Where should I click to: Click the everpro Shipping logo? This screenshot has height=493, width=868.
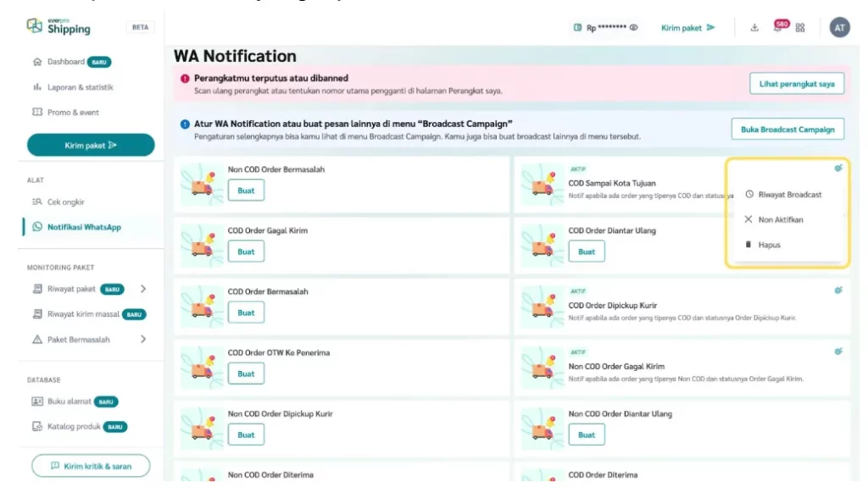(x=59, y=26)
